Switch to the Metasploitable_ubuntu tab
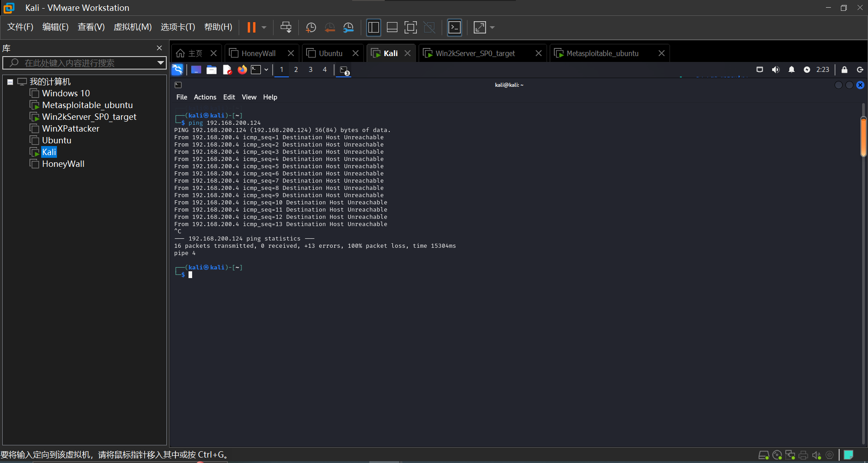This screenshot has height=463, width=868. point(602,53)
